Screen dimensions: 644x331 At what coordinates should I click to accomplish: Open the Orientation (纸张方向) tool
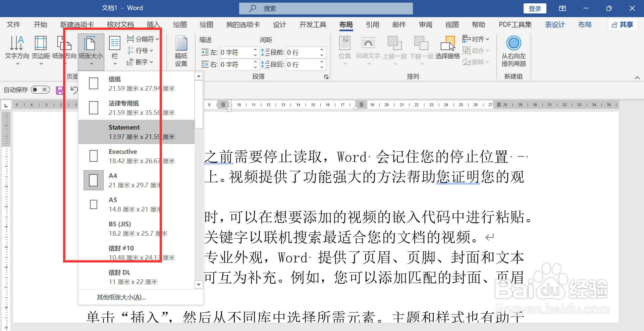tap(64, 50)
